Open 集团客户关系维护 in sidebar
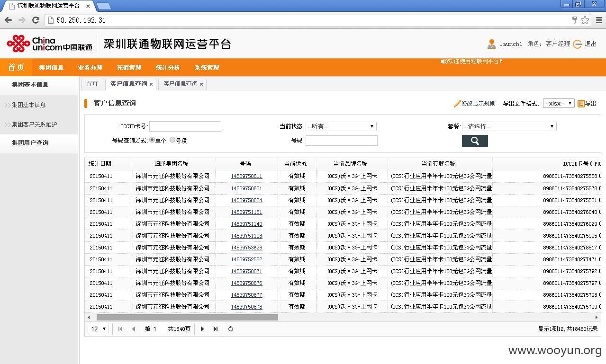 click(x=34, y=124)
